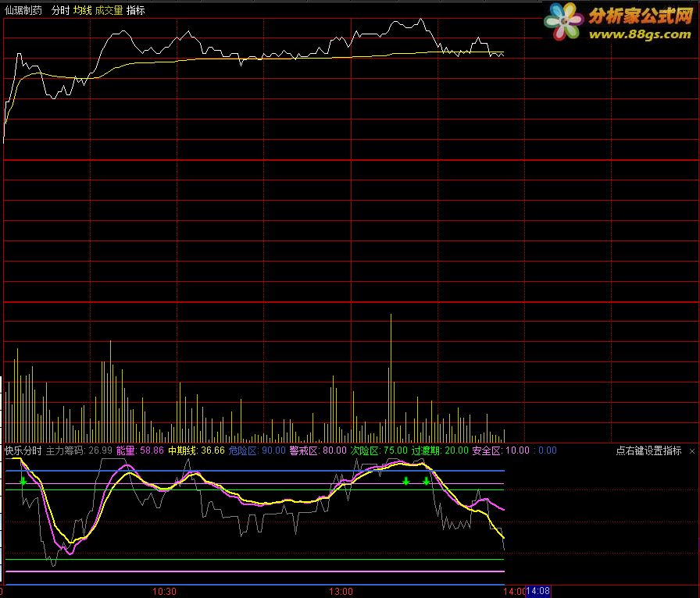
Task: Select the 分时 label at top
Action: 60,10
